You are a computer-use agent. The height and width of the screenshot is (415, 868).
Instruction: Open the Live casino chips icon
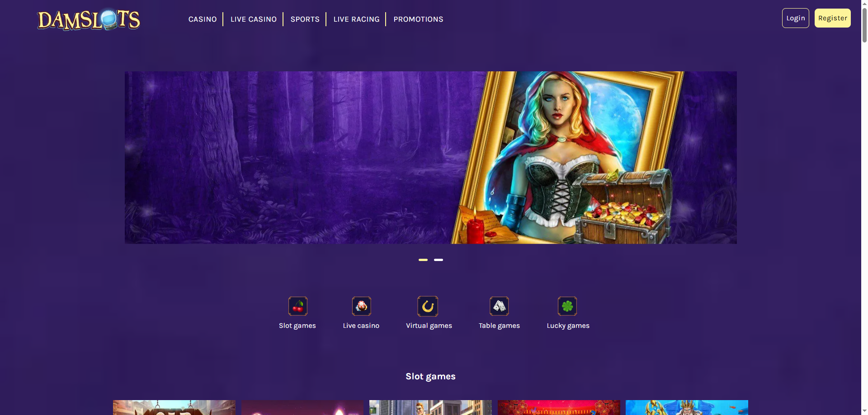(x=362, y=306)
